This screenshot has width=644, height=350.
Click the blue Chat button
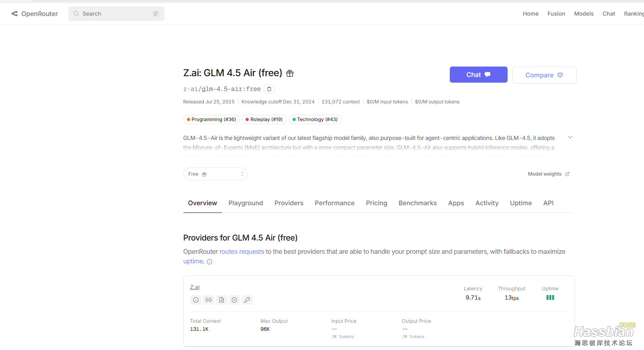[479, 75]
